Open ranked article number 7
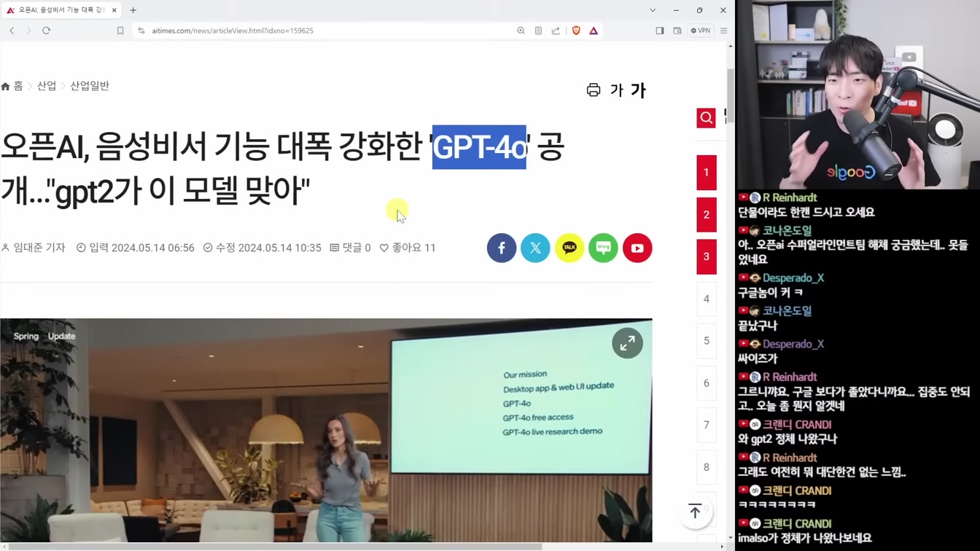The height and width of the screenshot is (551, 980). (x=706, y=425)
